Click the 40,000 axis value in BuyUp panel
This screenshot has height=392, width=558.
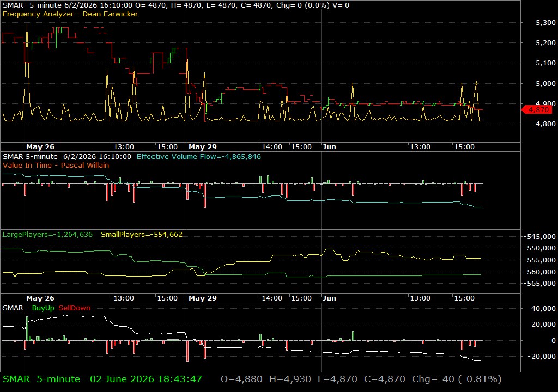point(543,308)
